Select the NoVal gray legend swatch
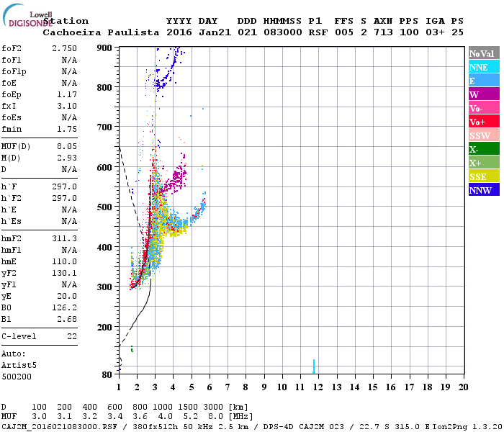 pos(484,53)
